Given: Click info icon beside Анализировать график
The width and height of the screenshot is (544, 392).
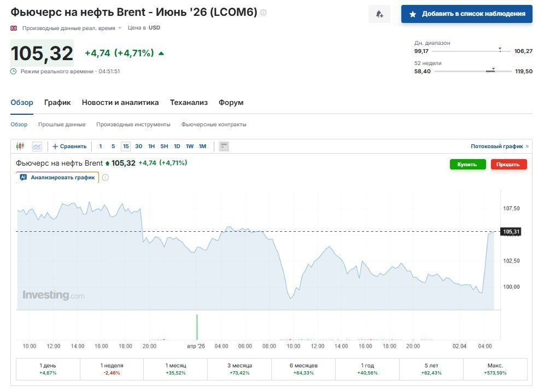Looking at the screenshot, I should (x=106, y=177).
